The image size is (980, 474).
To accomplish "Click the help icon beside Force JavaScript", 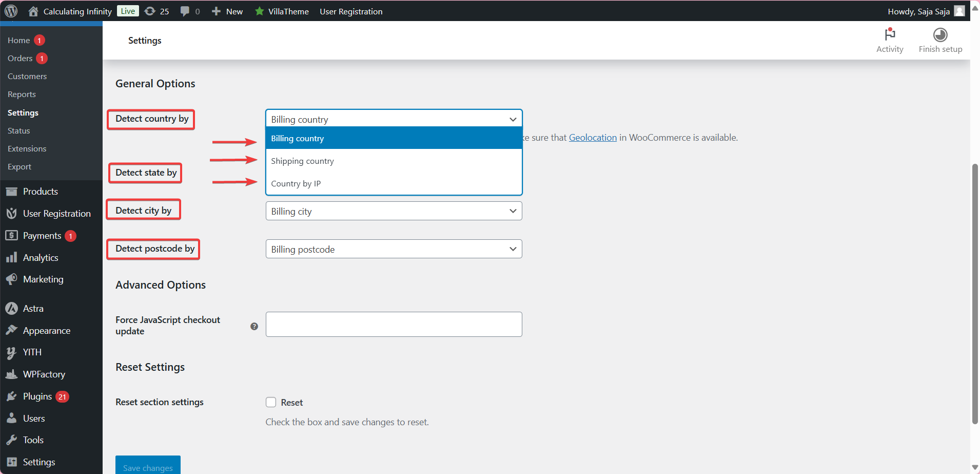I will coord(254,326).
